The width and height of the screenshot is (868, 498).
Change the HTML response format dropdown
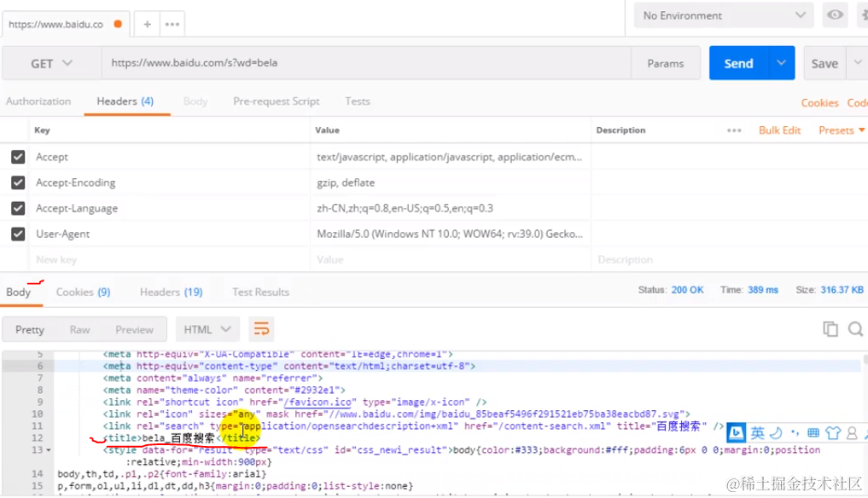pos(207,329)
